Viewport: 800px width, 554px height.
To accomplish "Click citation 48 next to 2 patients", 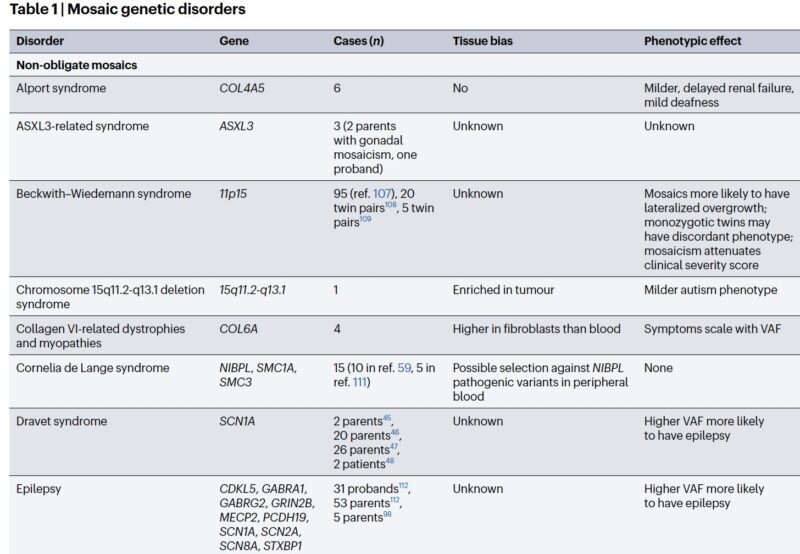I will pos(390,461).
